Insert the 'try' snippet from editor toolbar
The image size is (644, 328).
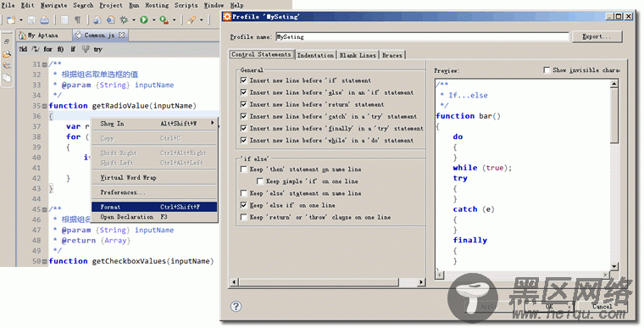tap(97, 49)
